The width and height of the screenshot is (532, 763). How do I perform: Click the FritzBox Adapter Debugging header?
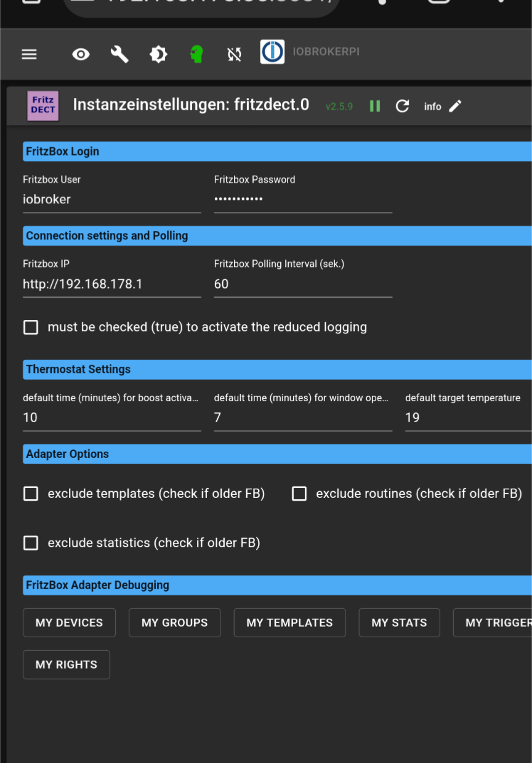point(277,586)
